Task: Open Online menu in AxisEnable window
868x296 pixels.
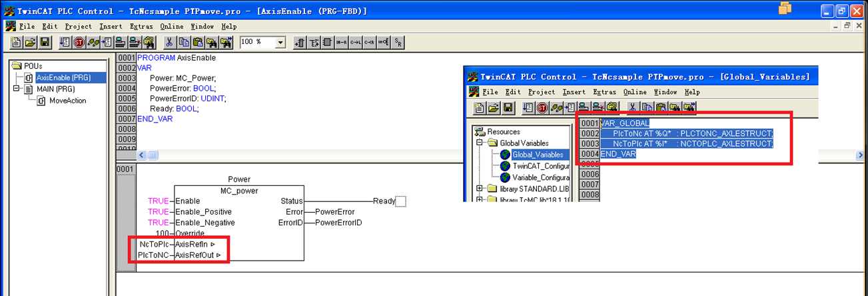Action: [173, 27]
